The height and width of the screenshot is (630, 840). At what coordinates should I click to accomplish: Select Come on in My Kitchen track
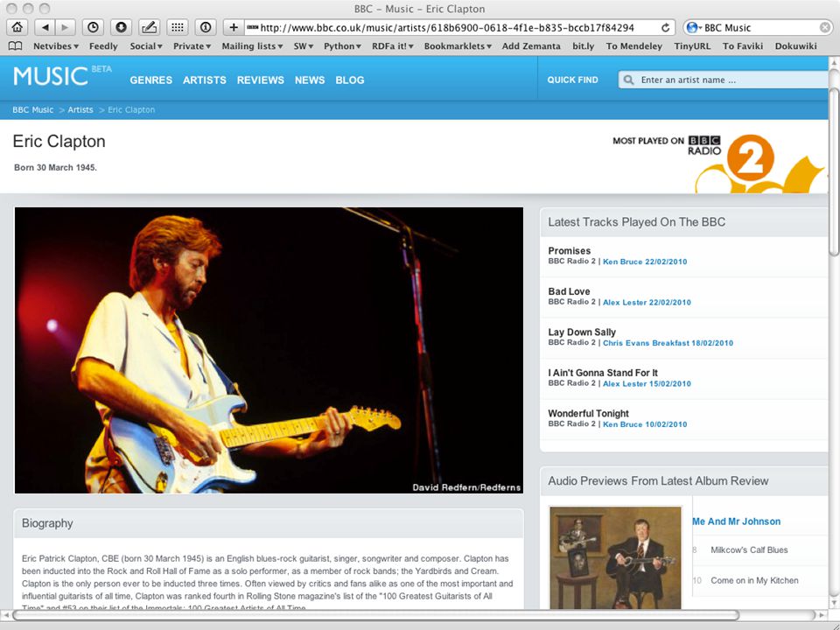[x=754, y=581]
